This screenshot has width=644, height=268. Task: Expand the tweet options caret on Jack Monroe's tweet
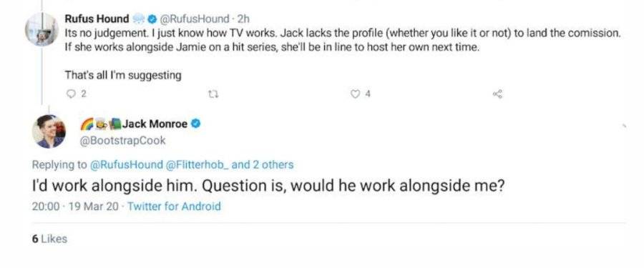[624, 126]
